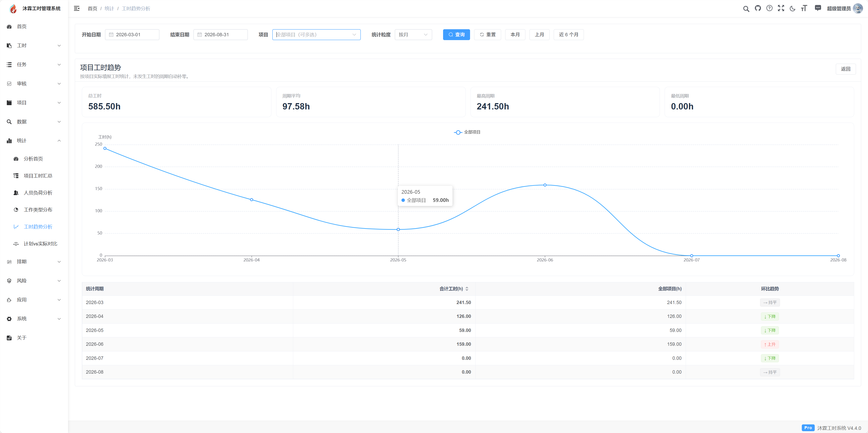Click the 重置 reset button
Image resolution: width=868 pixels, height=433 pixels.
487,35
